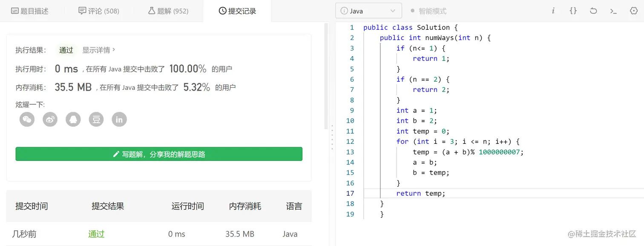Share result via Douban icon
Image resolution: width=644 pixels, height=246 pixels.
tap(96, 120)
